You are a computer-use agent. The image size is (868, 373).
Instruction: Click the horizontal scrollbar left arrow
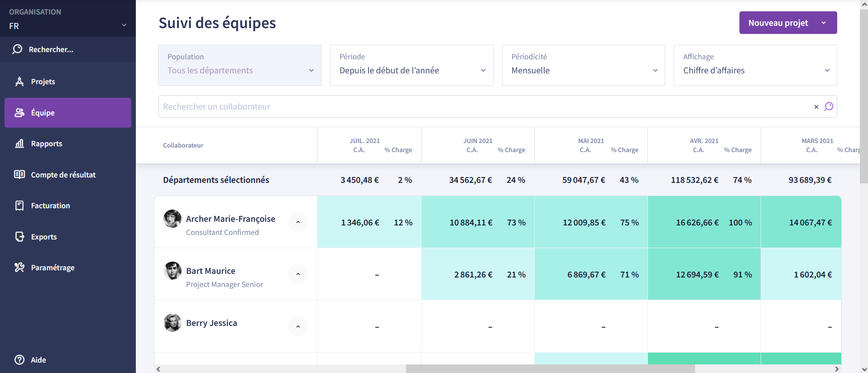[158, 369]
